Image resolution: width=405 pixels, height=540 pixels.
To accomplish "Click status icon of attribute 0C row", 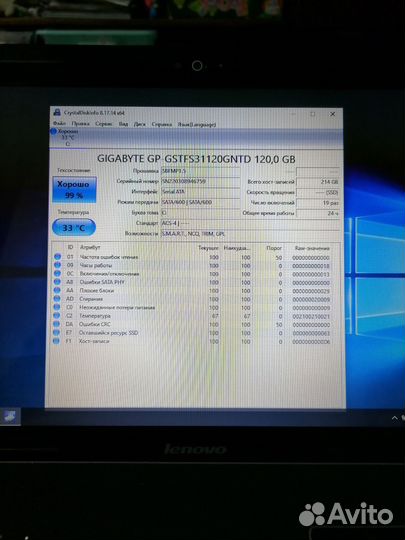I will tap(57, 273).
